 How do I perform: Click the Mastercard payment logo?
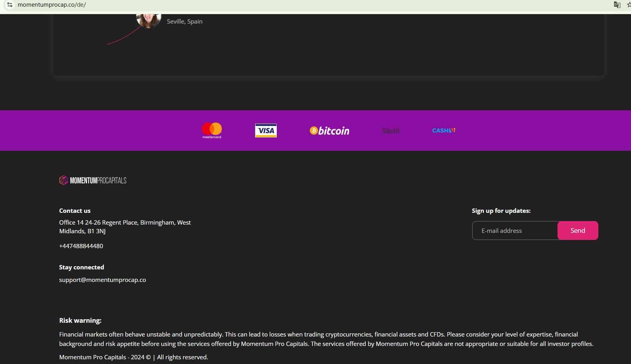pos(212,130)
